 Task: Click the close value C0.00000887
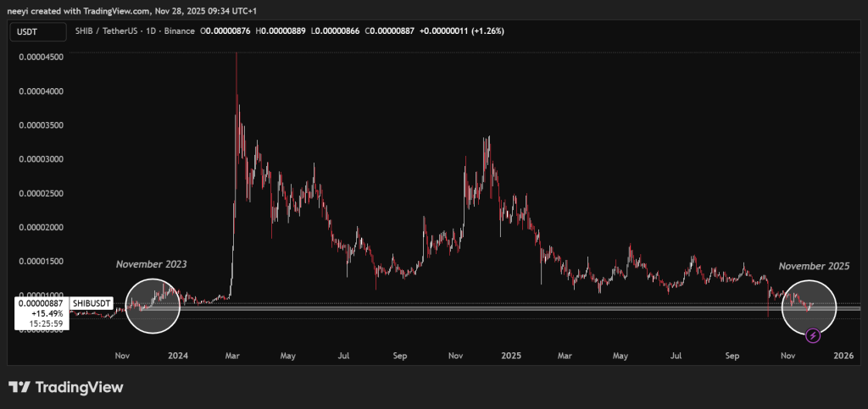click(x=389, y=31)
